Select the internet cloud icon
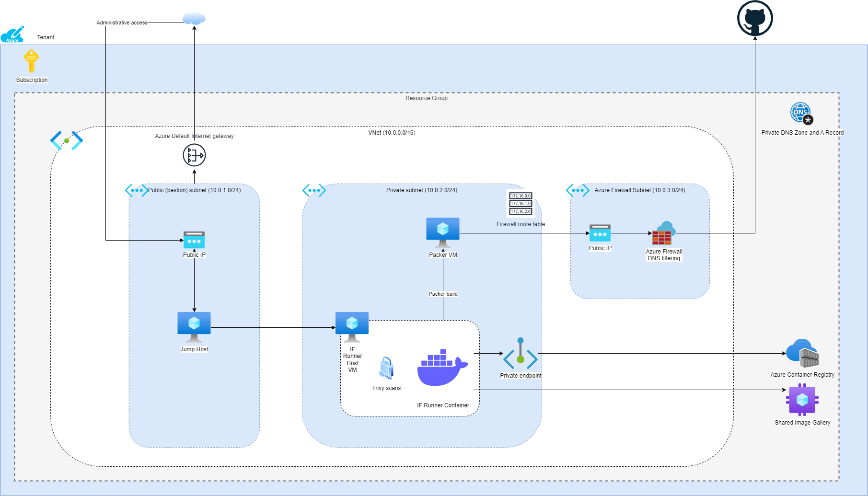This screenshot has height=496, width=868. (x=194, y=19)
